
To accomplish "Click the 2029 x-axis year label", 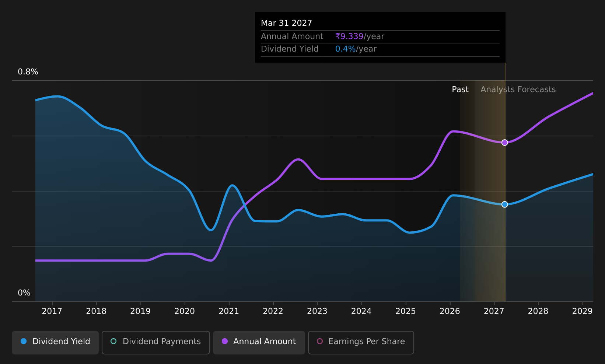I will tap(583, 311).
